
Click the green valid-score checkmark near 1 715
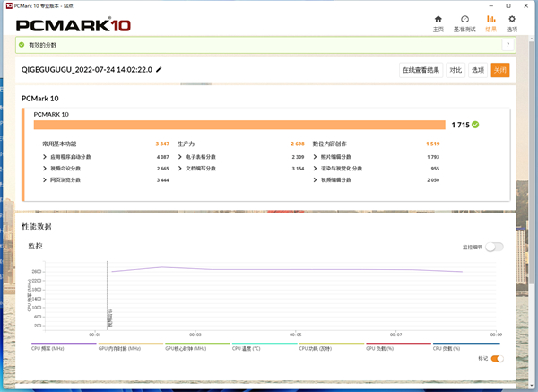(476, 125)
